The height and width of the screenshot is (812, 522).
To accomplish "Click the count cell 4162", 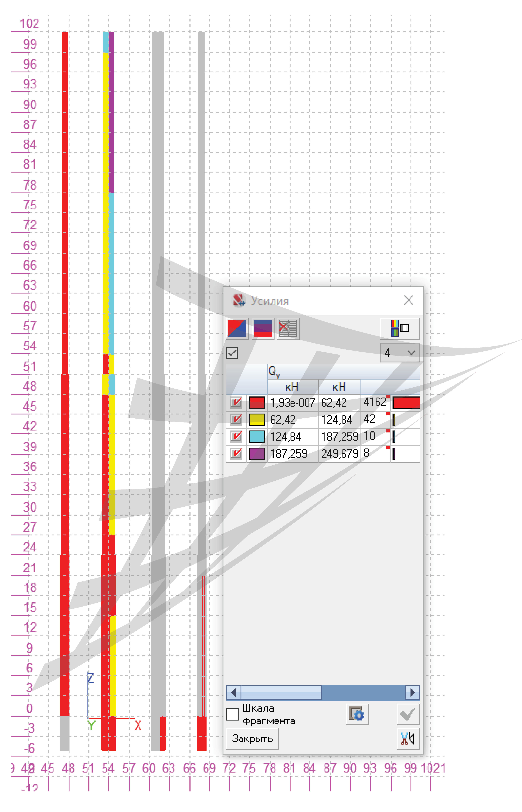I will (376, 403).
